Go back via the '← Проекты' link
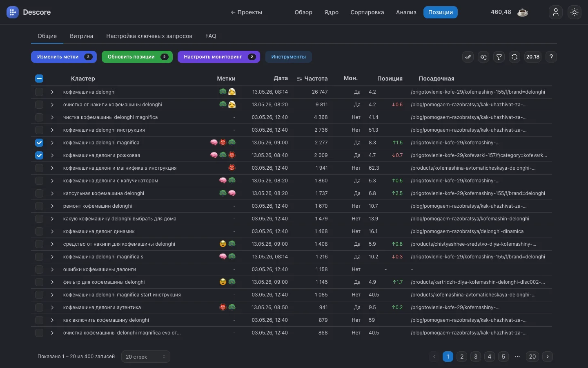Screen dimensions: 588x368 pyautogui.click(x=246, y=12)
